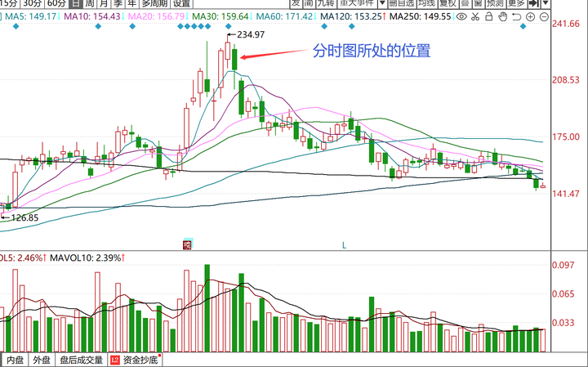Click the MA5: 149.17 indicator label
The width and height of the screenshot is (588, 367).
tap(31, 16)
